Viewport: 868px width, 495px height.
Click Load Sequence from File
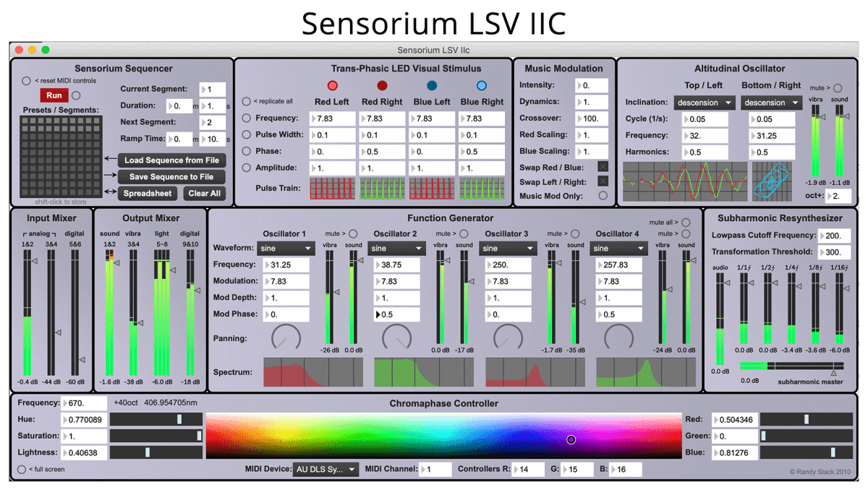171,160
